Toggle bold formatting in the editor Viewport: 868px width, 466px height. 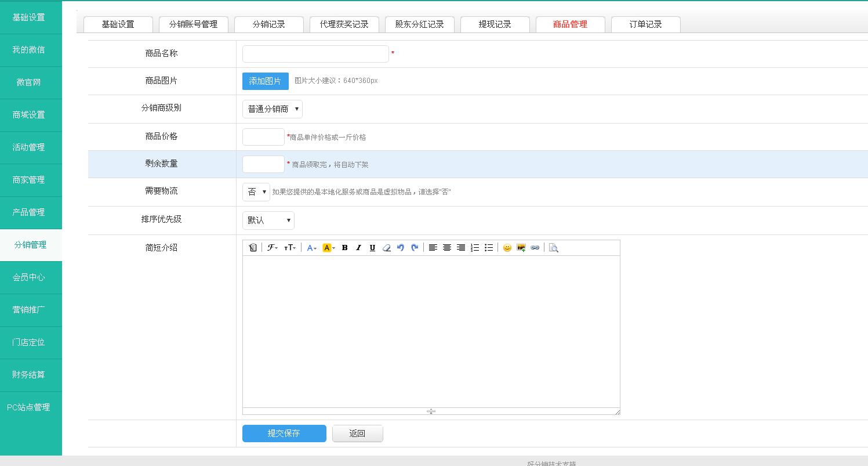click(x=344, y=248)
